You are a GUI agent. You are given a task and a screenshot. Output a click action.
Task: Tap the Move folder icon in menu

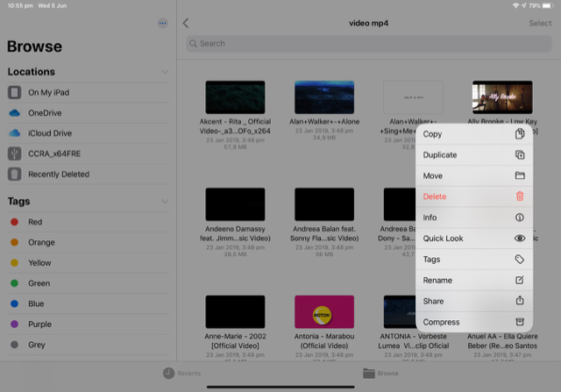point(520,175)
